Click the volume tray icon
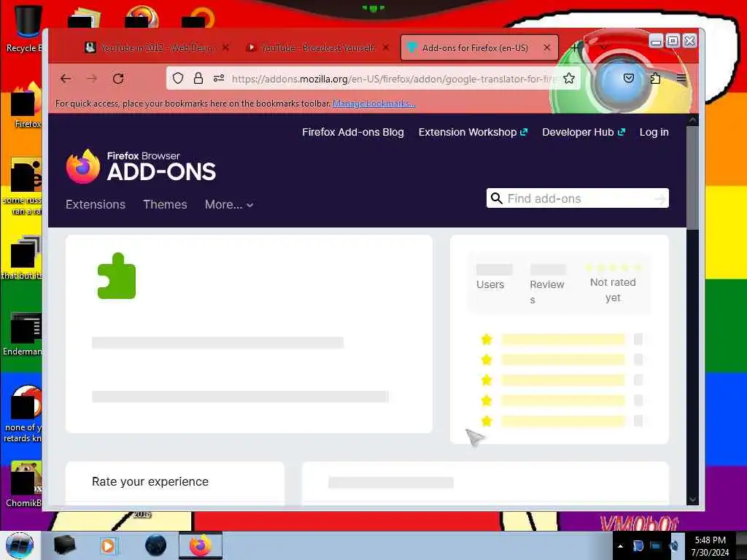The height and width of the screenshot is (560, 747). point(674,546)
